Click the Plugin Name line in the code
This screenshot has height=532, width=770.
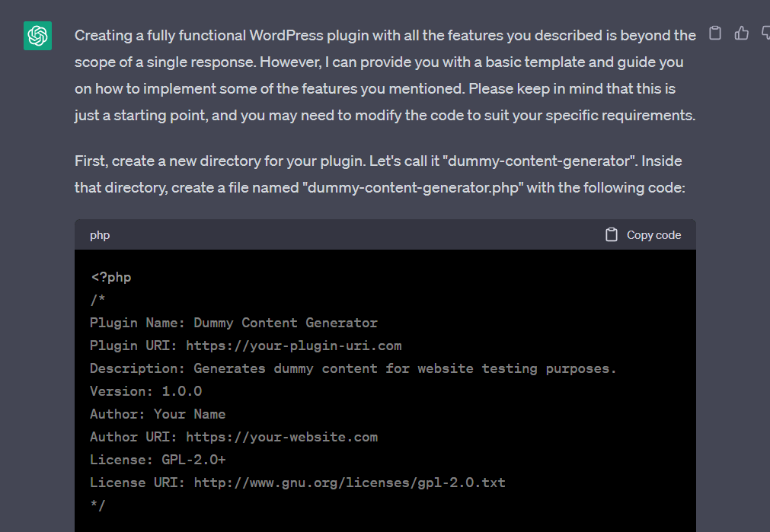point(233,322)
